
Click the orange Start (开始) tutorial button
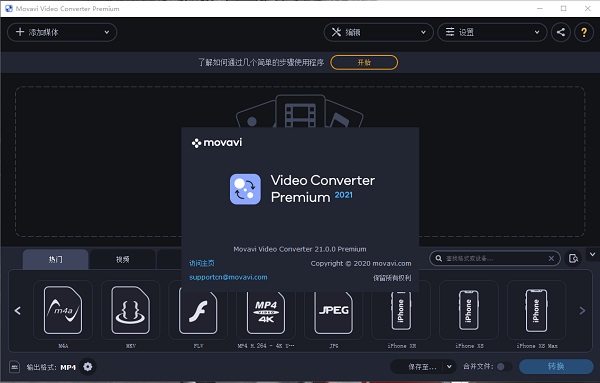364,62
